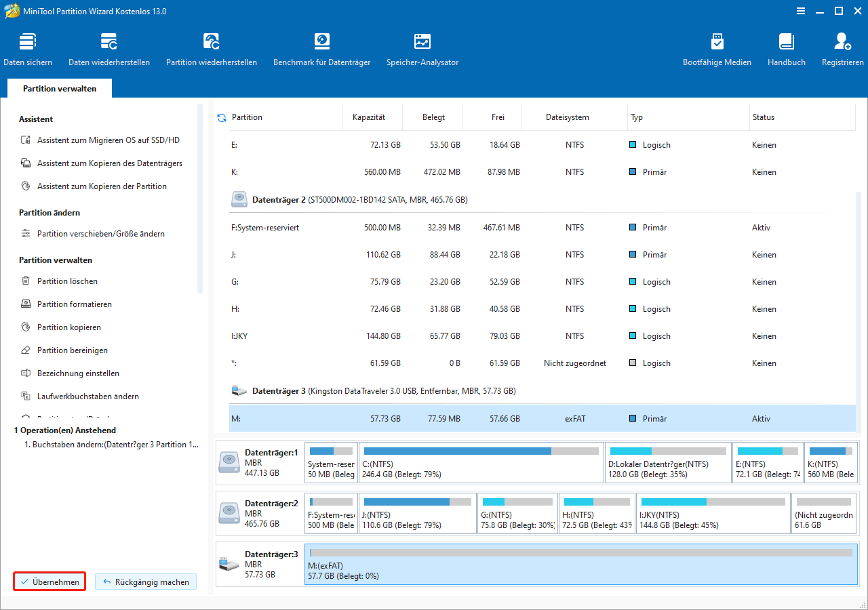
Task: Click the Übernehmen button
Action: (50, 582)
